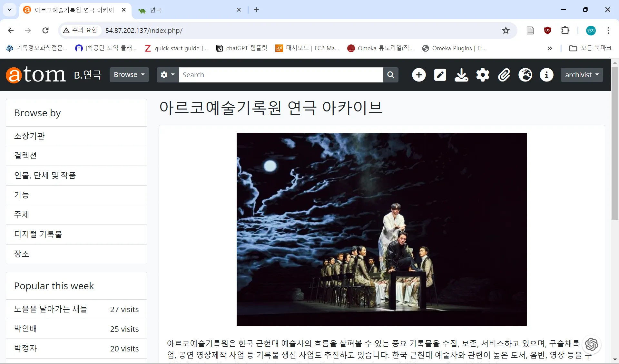This screenshot has height=364, width=619.
Task: Expand the archivist user menu
Action: click(582, 75)
